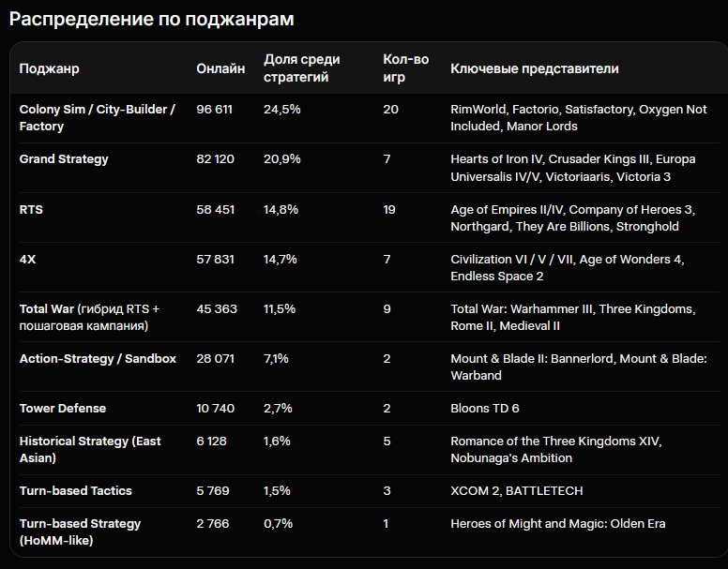Click the 'Hearts of Iron IV' representatives cell
The height and width of the screenshot is (569, 728).
click(x=573, y=168)
